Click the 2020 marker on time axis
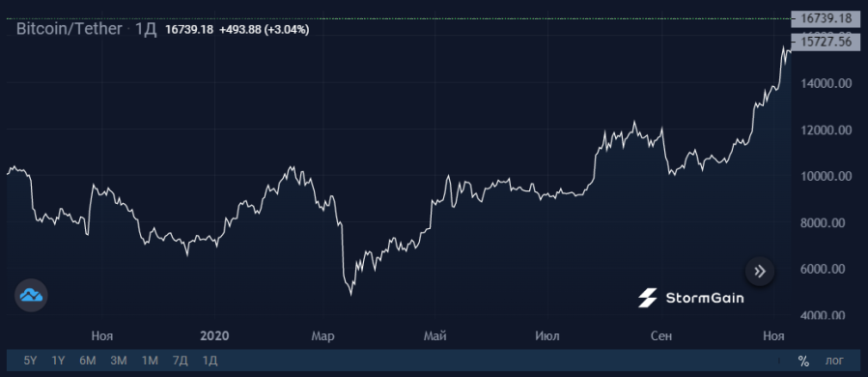The width and height of the screenshot is (868, 377). tap(214, 335)
